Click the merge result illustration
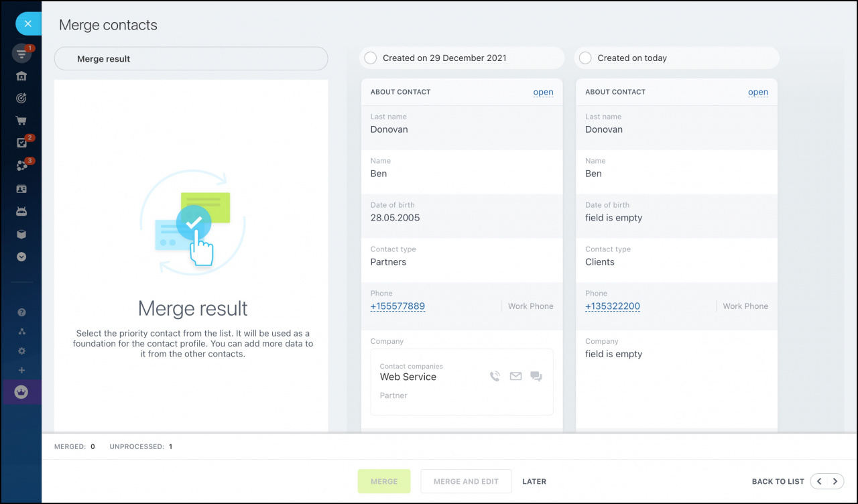 pos(193,224)
